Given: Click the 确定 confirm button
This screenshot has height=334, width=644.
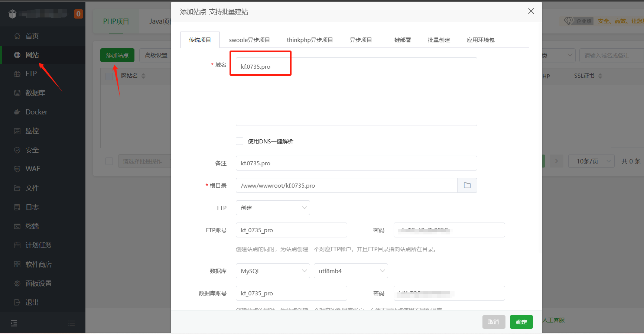Looking at the screenshot, I should coord(521,322).
